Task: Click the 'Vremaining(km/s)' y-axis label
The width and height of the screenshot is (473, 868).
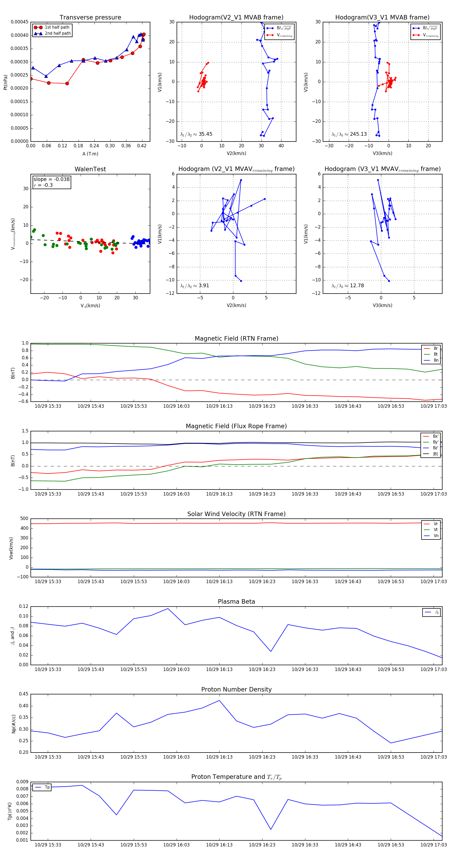Action: point(13,234)
